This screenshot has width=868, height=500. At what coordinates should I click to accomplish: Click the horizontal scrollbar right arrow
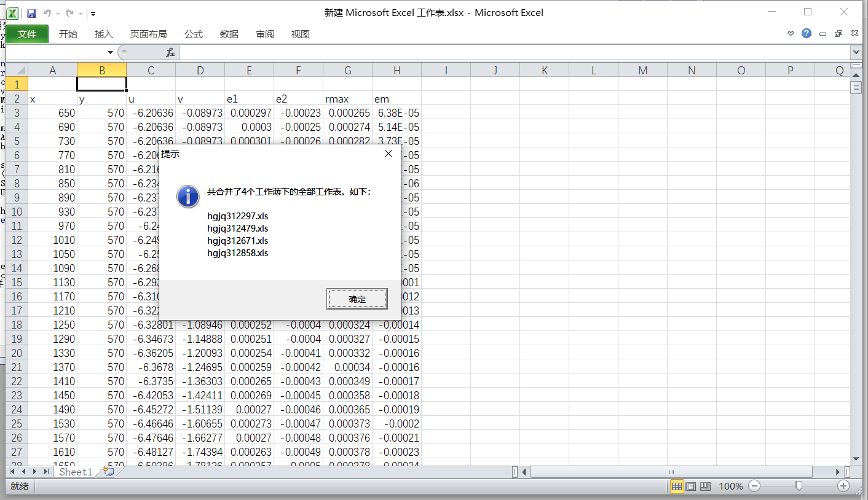click(x=838, y=472)
